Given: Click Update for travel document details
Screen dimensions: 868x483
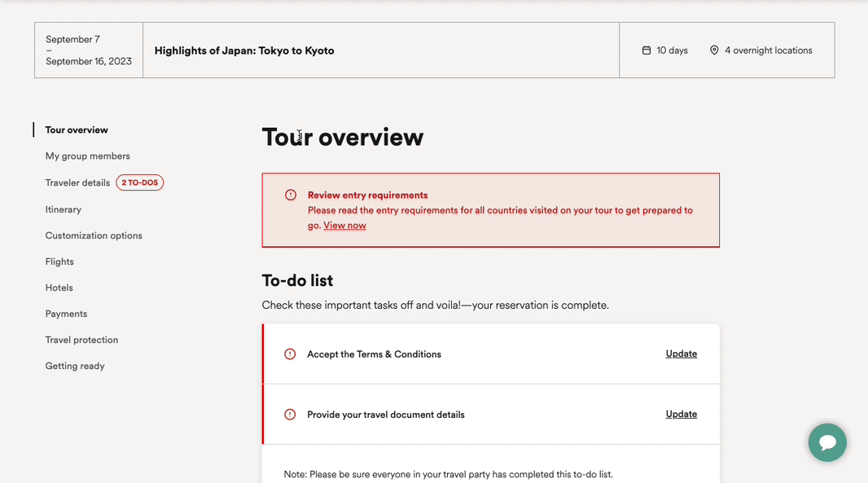Looking at the screenshot, I should (681, 414).
